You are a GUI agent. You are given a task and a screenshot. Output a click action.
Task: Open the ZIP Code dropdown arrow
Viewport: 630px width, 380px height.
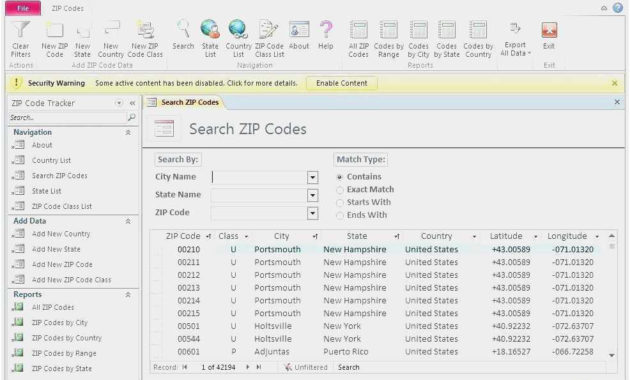coord(313,213)
